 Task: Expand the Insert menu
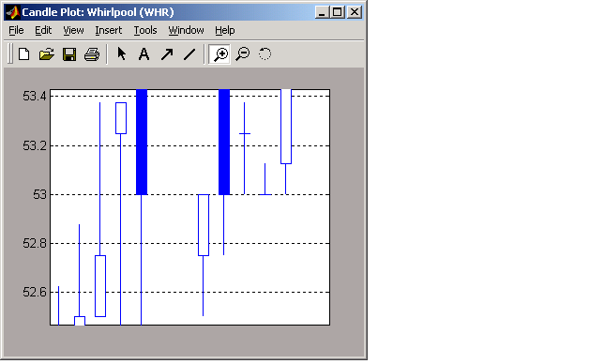(x=109, y=30)
